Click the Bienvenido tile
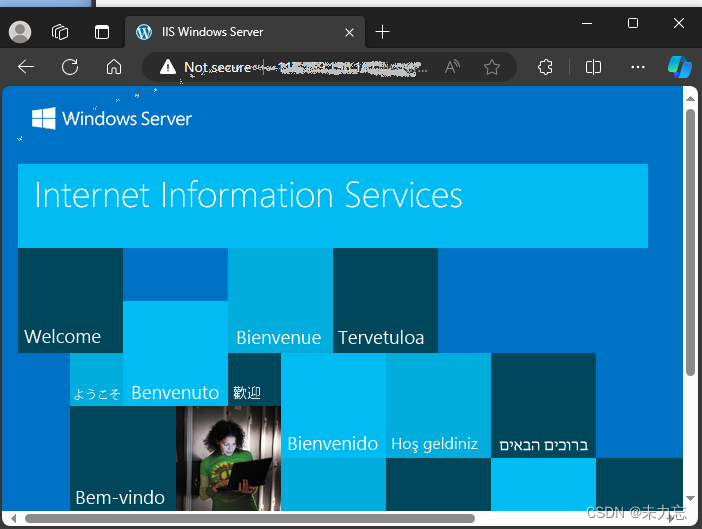 [333, 405]
